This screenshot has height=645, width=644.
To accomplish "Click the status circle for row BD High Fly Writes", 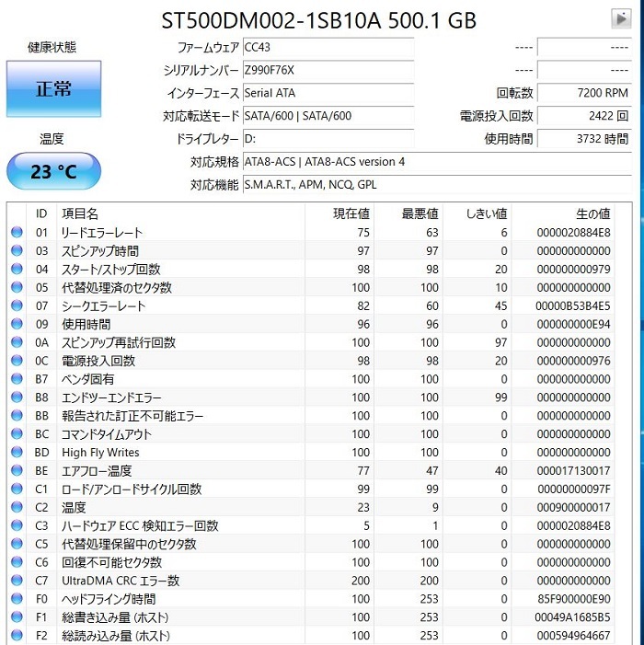I will 17,452.
